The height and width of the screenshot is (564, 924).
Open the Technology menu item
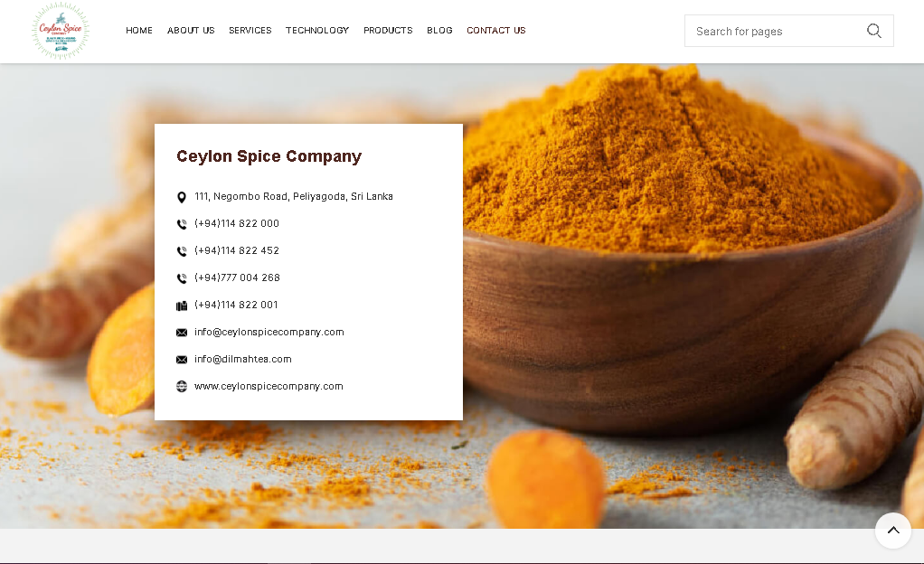[317, 30]
